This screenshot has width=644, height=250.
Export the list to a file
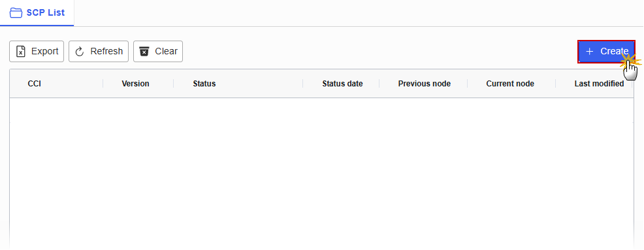click(37, 52)
